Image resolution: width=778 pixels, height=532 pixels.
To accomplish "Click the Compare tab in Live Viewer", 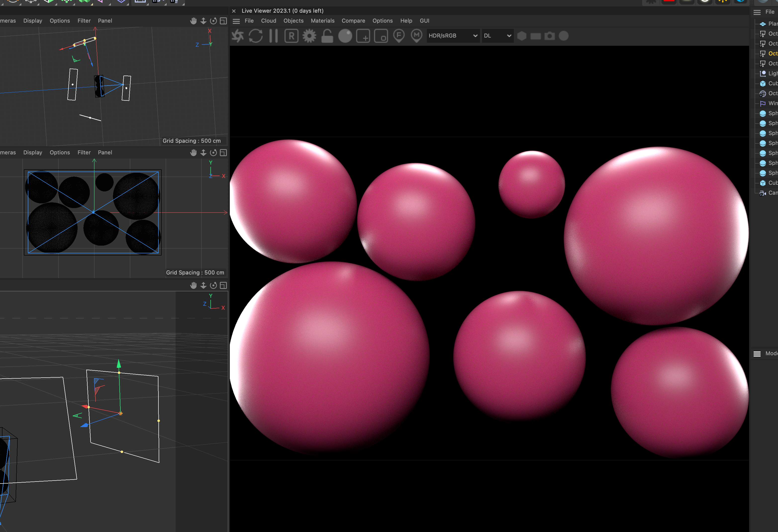I will (x=353, y=21).
